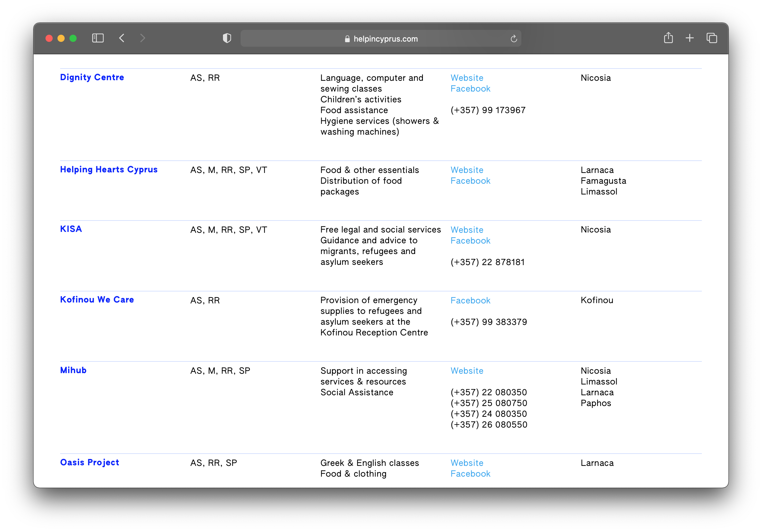Visit KISA Facebook link
The width and height of the screenshot is (762, 532).
tap(470, 241)
